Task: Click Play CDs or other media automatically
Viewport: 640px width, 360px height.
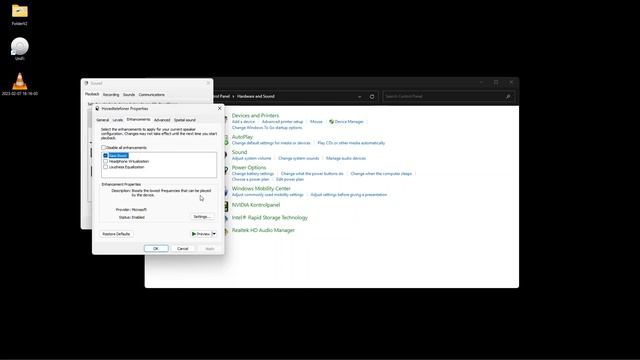Action: coord(351,143)
